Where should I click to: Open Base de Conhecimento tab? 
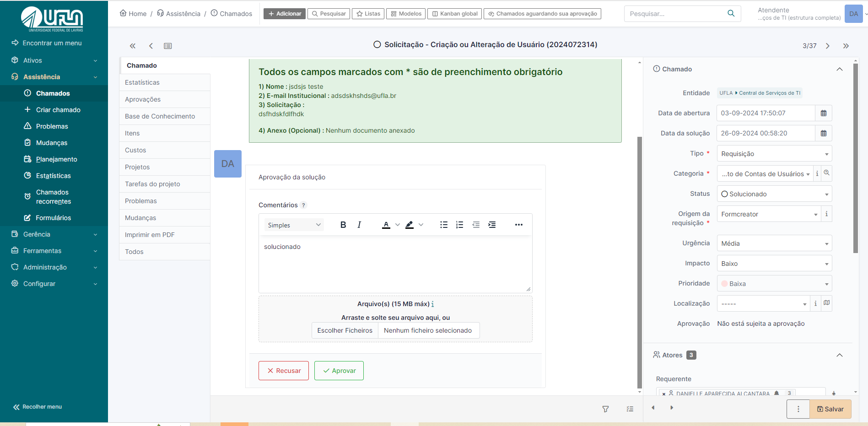click(x=165, y=116)
